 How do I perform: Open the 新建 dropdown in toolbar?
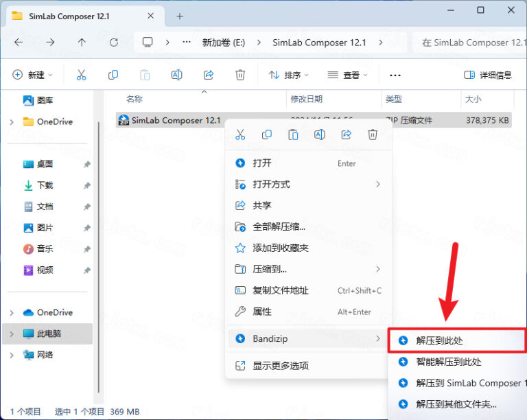(x=33, y=75)
